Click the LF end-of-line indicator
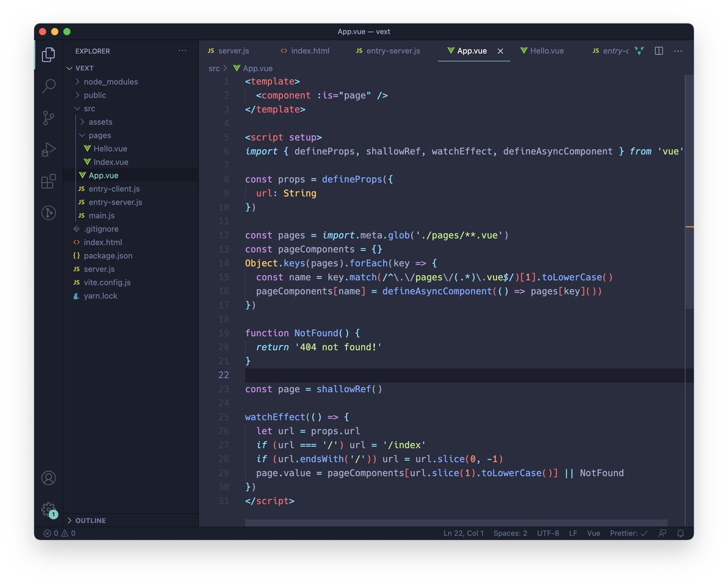728x585 pixels. point(573,533)
